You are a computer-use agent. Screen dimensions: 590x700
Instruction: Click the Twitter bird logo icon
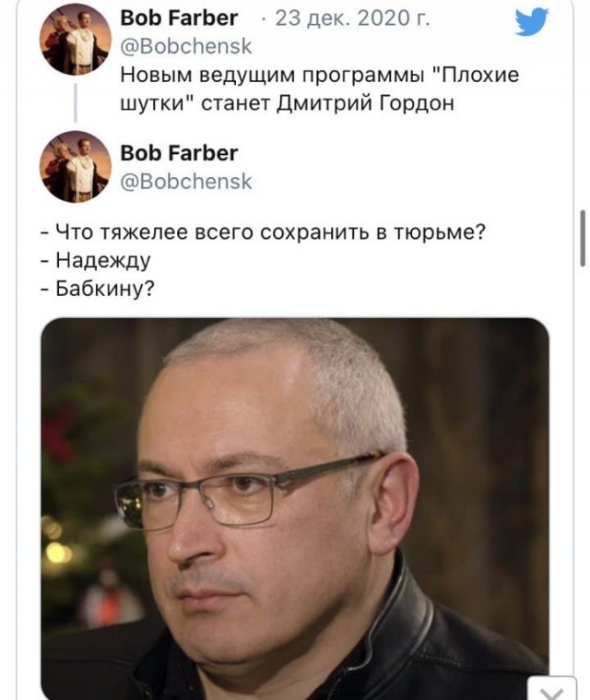tap(532, 21)
